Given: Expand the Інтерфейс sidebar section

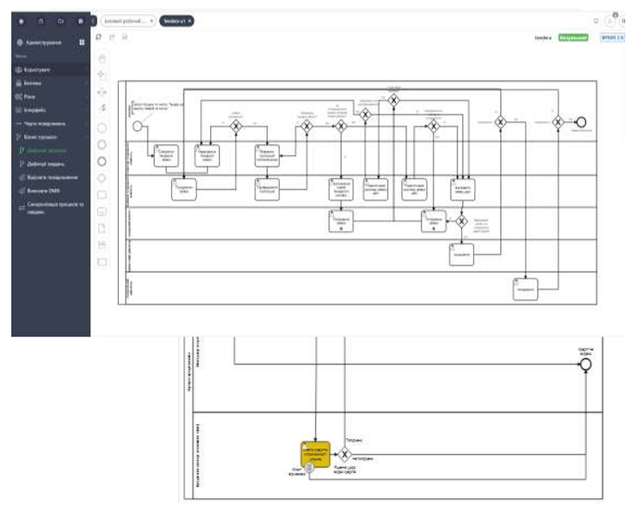Looking at the screenshot, I should tap(86, 110).
